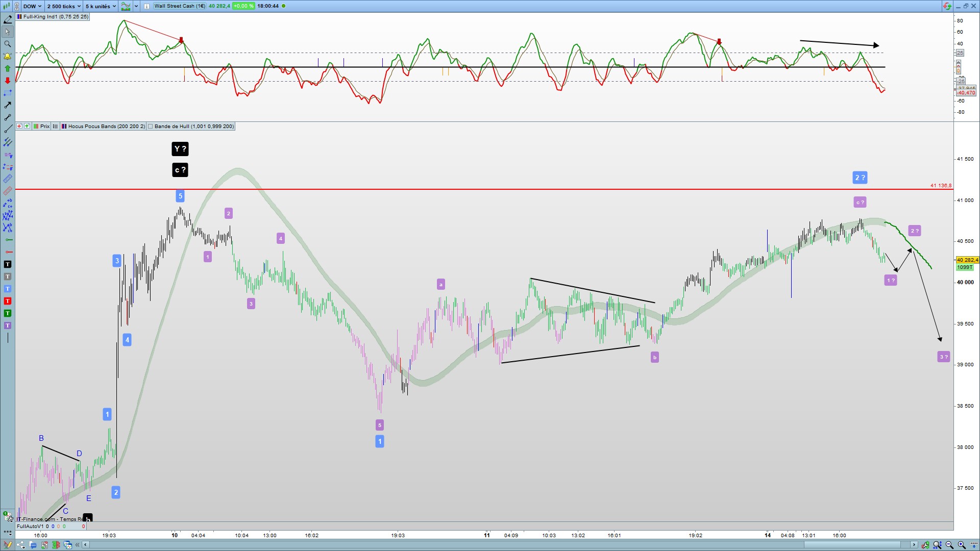Open the DOW instrument dropdown
980x551 pixels.
(x=33, y=6)
